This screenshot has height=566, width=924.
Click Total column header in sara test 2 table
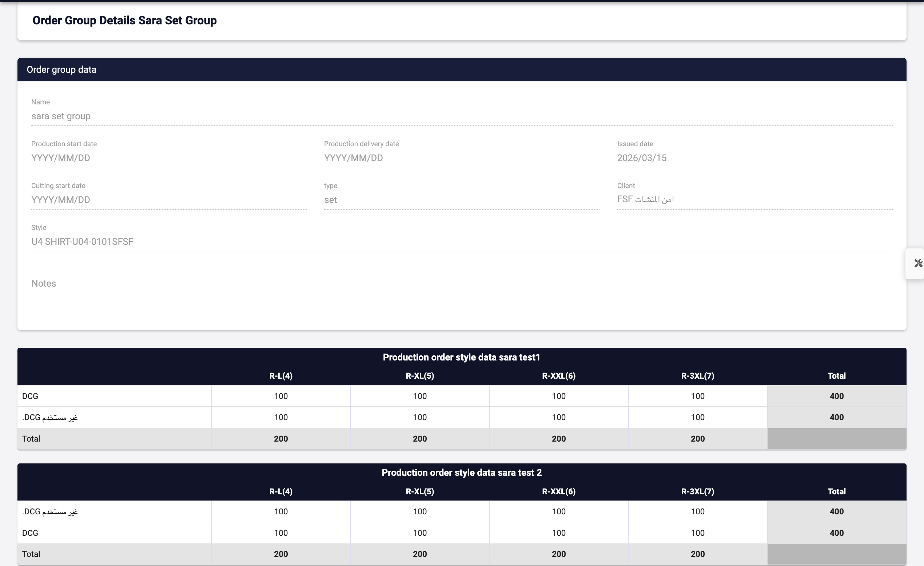pos(836,491)
